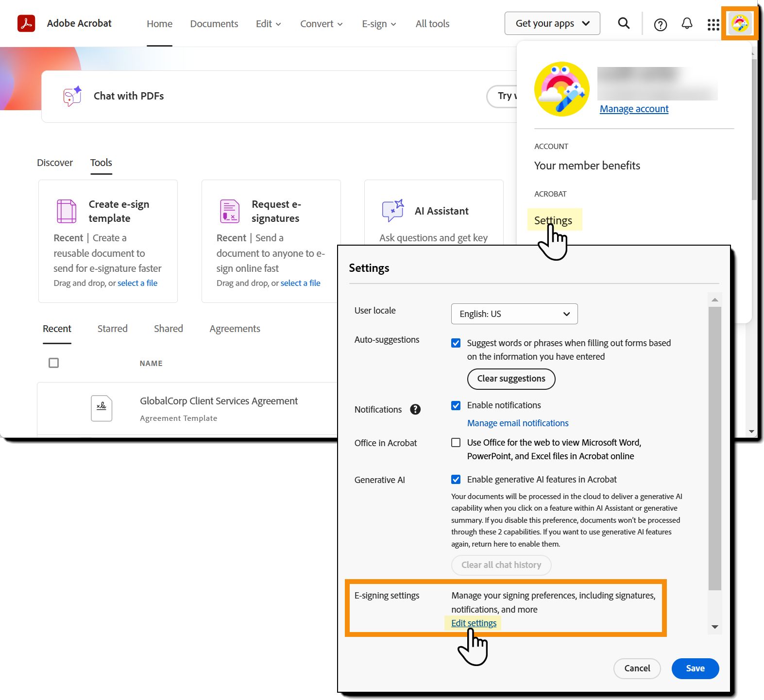Click the Chat with PDFs icon
This screenshot has width=764, height=700.
(x=72, y=96)
